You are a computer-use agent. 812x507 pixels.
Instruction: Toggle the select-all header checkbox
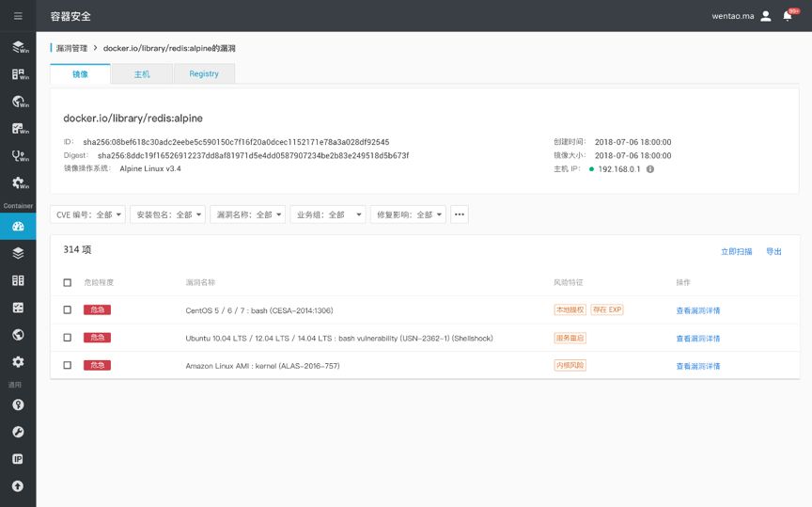click(x=68, y=282)
